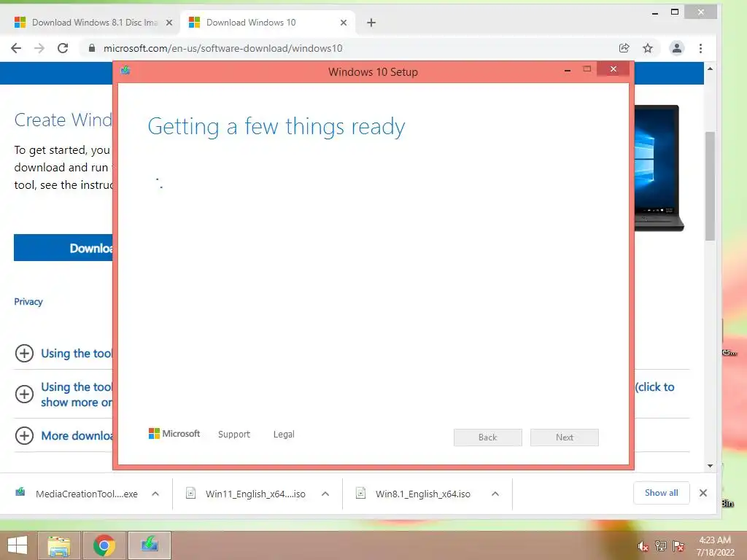Open the Windows Start button
The height and width of the screenshot is (560, 747).
[x=18, y=545]
